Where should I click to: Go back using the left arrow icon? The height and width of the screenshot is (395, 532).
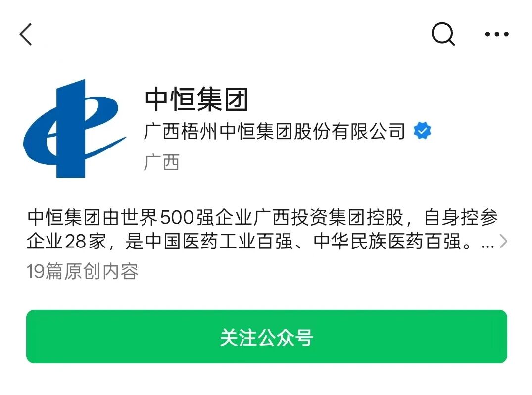click(x=26, y=34)
